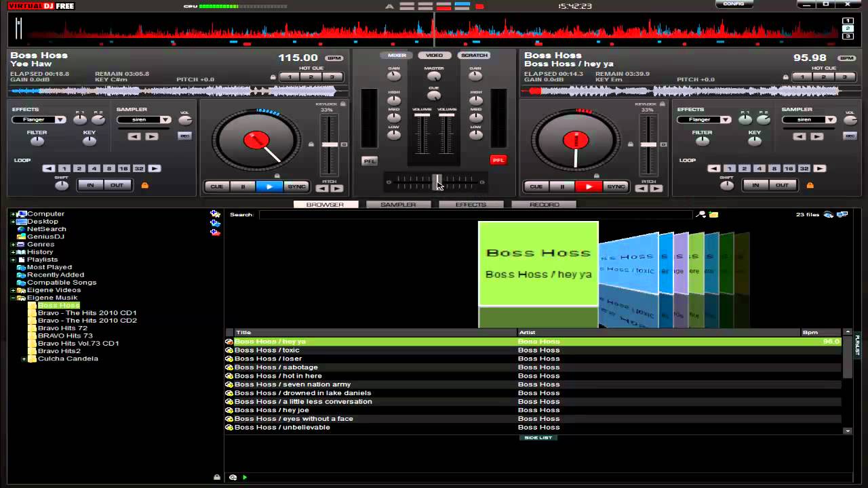Open the Flanger effects dropdown on left deck
This screenshot has height=488, width=868.
point(60,120)
